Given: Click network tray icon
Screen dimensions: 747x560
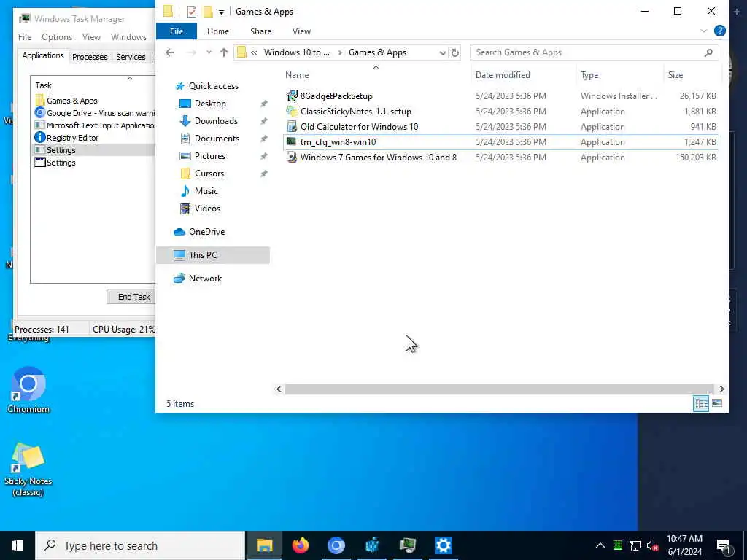Looking at the screenshot, I should 635,545.
